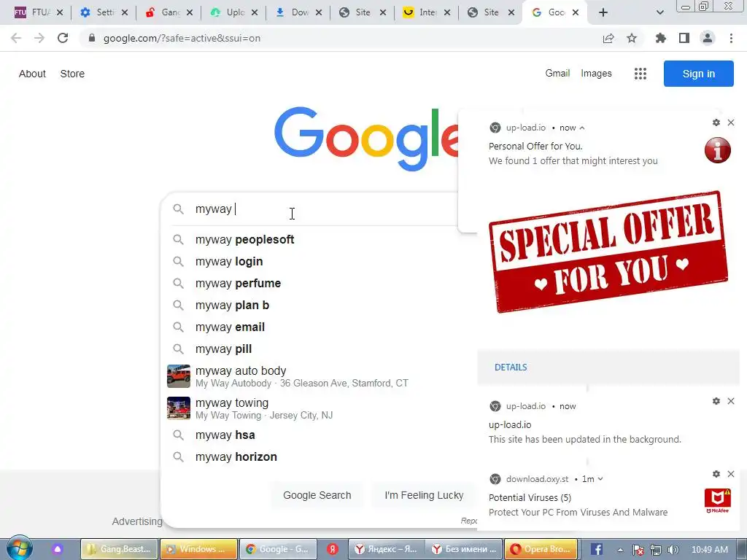The height and width of the screenshot is (560, 747).
Task: Open the Store link
Action: point(72,74)
